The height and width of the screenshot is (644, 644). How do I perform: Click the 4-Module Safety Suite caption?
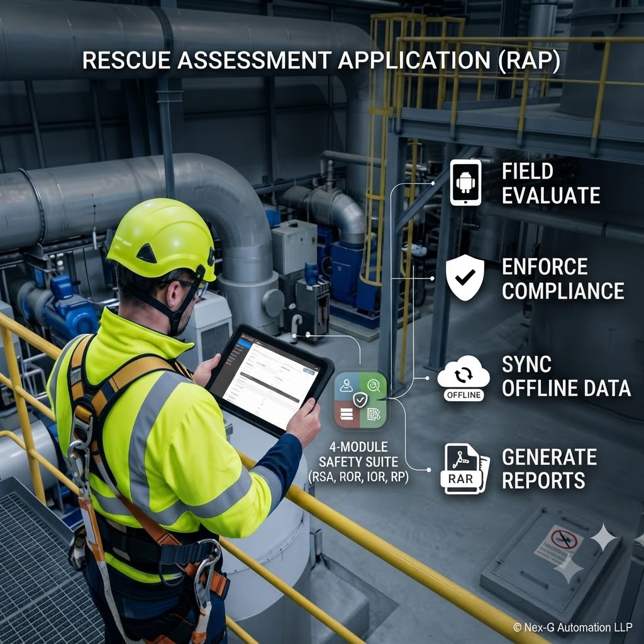tap(358, 462)
